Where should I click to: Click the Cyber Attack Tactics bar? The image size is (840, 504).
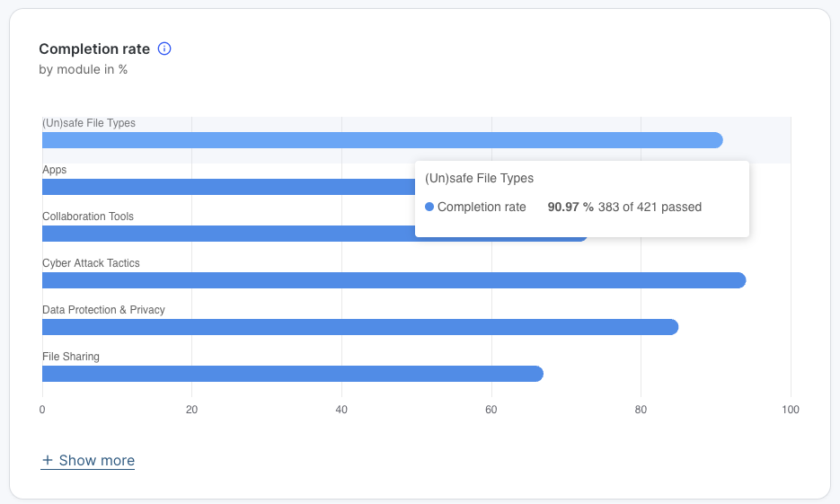point(393,280)
